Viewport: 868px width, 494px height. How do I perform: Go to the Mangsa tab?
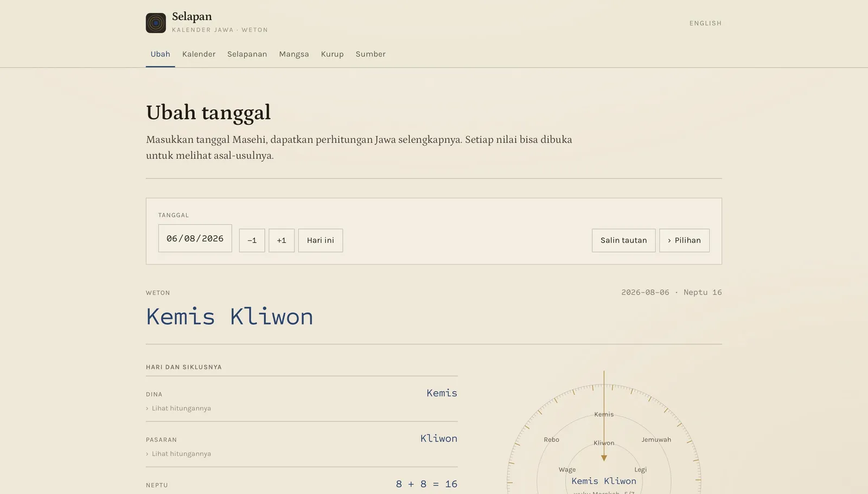pyautogui.click(x=294, y=54)
